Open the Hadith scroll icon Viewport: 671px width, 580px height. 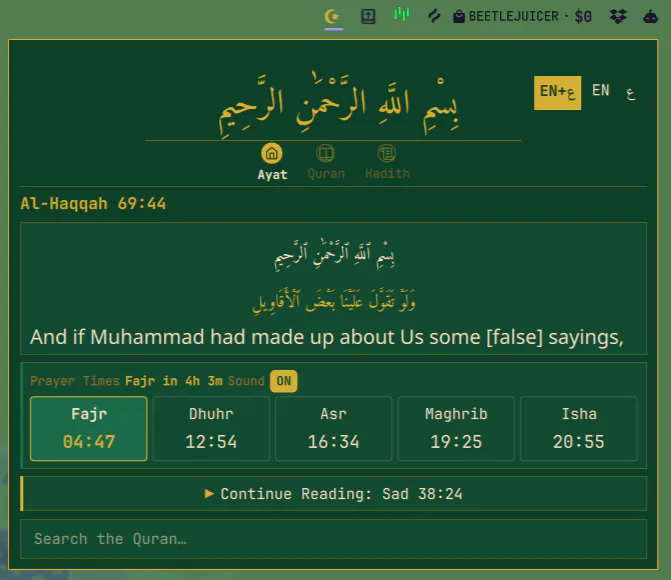pyautogui.click(x=387, y=153)
